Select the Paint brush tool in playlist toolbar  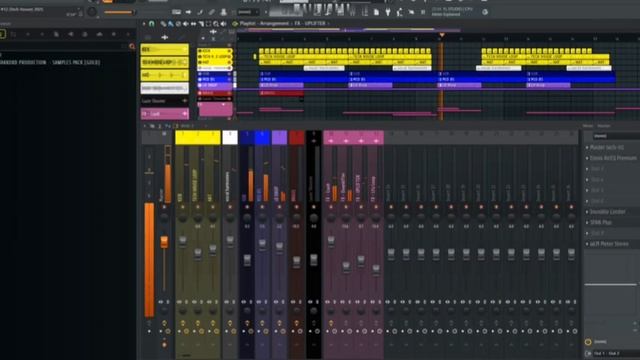click(170, 24)
